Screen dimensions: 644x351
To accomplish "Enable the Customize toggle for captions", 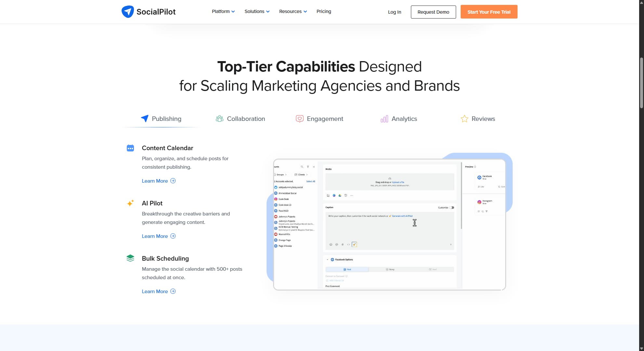I will [x=452, y=207].
